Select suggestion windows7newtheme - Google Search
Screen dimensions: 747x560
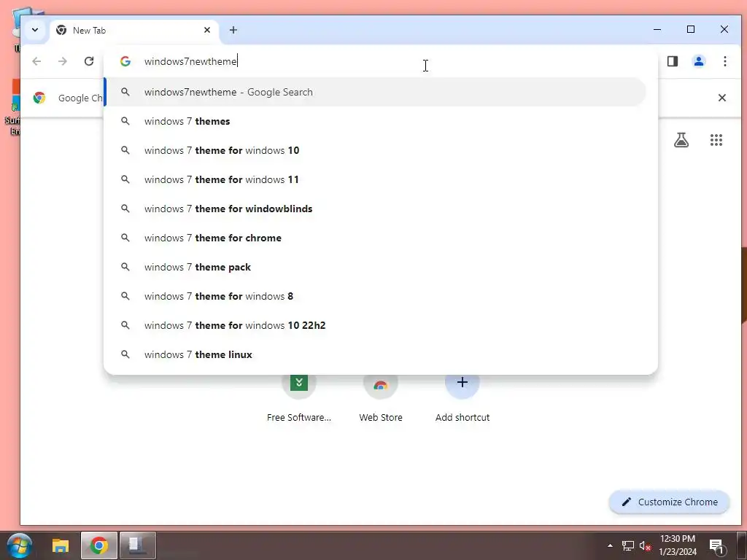375,92
